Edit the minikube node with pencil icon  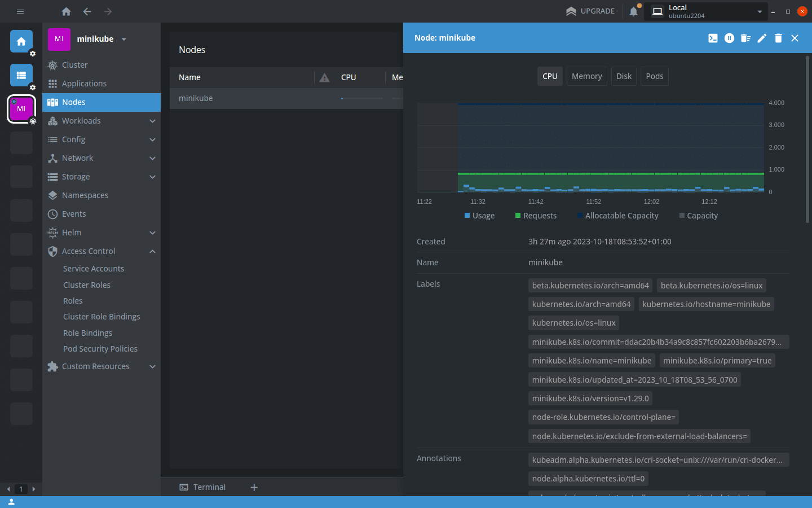pos(762,38)
